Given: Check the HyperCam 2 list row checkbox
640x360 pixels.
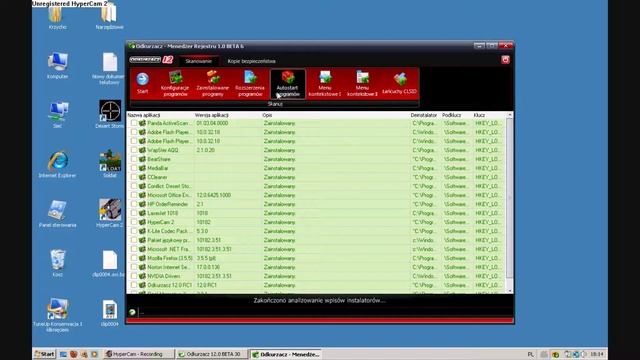Looking at the screenshot, I should pos(134,222).
